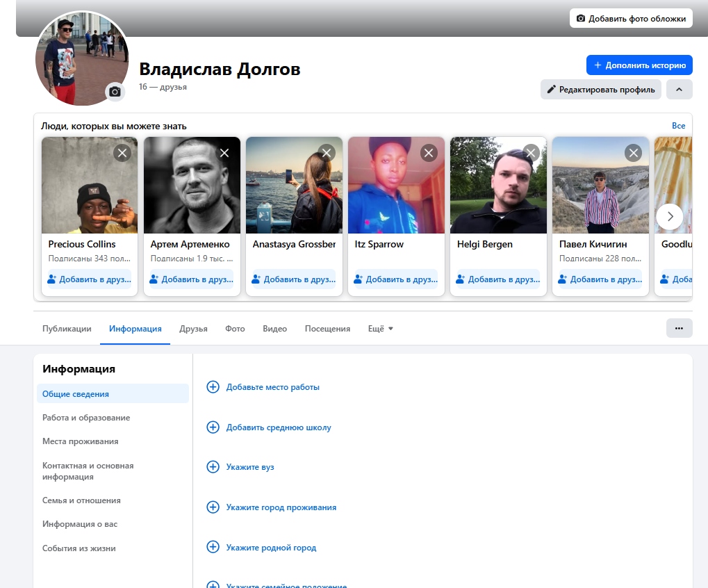708x588 pixels.
Task: Open Артем Артеменко profile photo
Action: click(x=192, y=185)
